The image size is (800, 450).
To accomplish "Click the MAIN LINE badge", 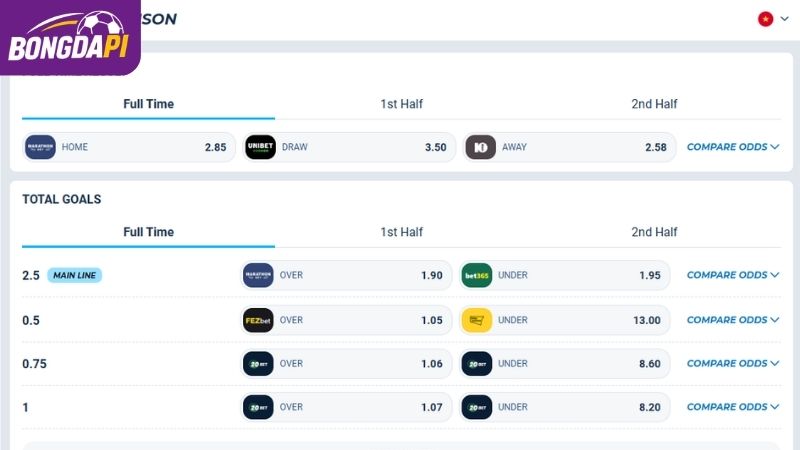I will [x=74, y=275].
